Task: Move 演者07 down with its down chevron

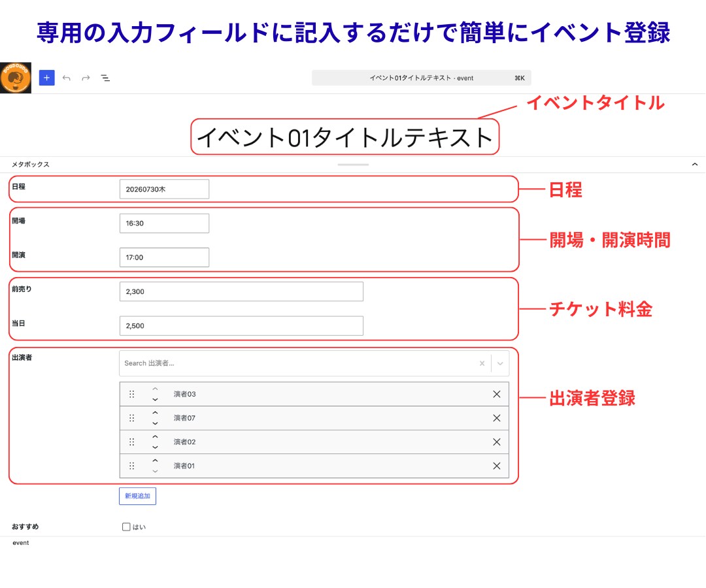Action: (x=155, y=423)
